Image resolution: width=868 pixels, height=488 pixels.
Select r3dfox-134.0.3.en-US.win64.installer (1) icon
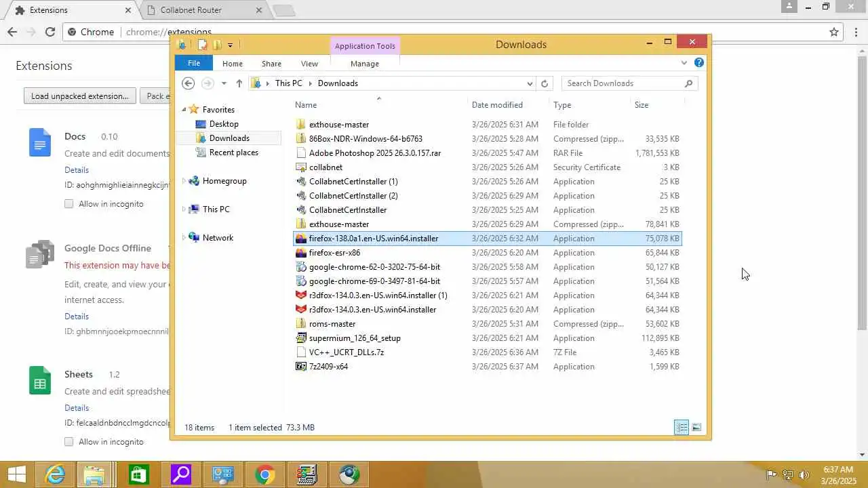tap(301, 296)
